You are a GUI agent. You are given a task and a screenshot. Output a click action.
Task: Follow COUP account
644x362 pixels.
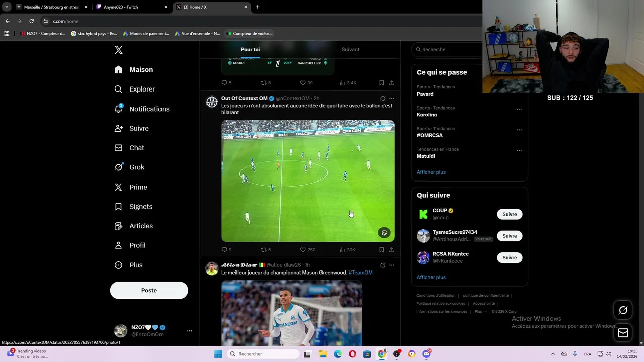tap(510, 214)
